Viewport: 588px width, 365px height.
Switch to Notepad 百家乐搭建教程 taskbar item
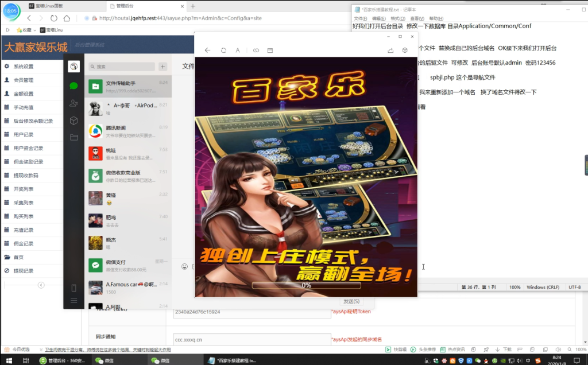coord(233,360)
